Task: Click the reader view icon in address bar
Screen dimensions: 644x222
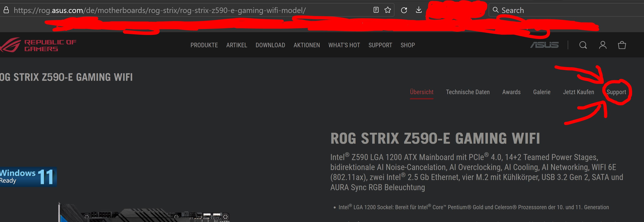Action: click(x=376, y=10)
